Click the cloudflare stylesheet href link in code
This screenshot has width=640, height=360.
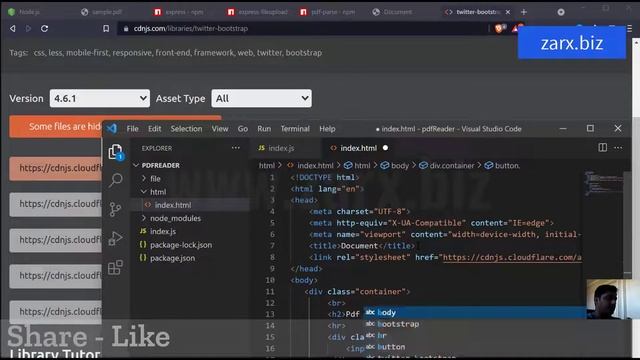coord(512,258)
